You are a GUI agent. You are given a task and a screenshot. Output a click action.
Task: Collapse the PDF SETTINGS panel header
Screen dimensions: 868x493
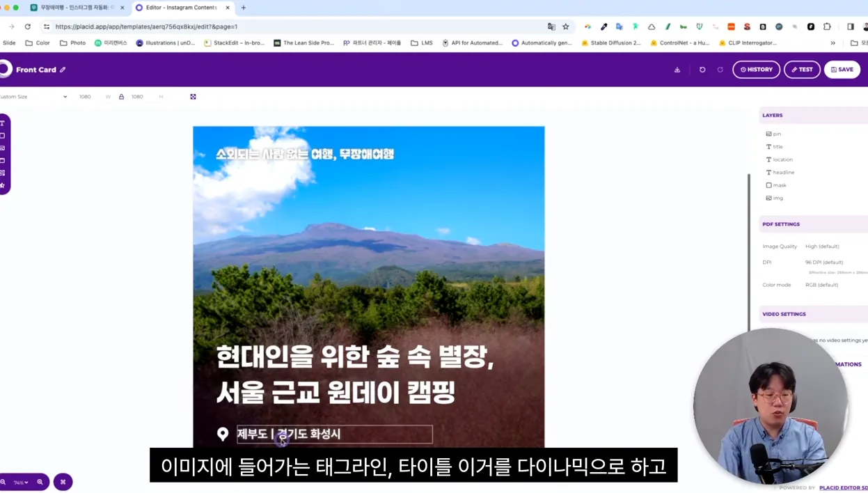[814, 224]
